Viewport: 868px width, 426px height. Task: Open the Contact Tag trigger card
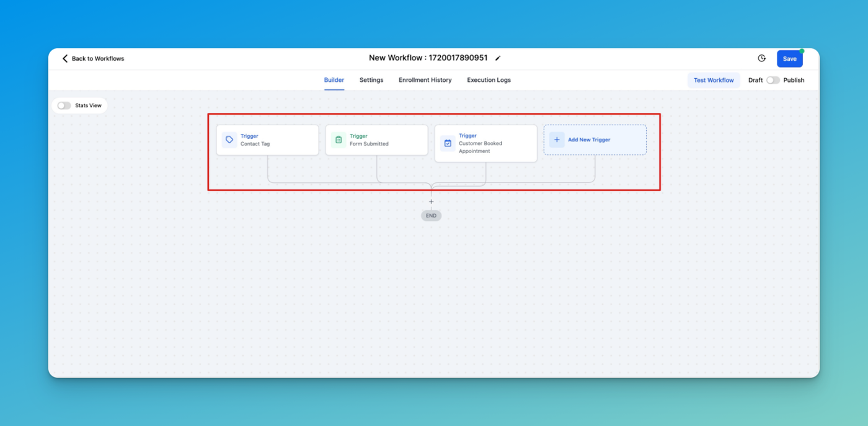267,140
